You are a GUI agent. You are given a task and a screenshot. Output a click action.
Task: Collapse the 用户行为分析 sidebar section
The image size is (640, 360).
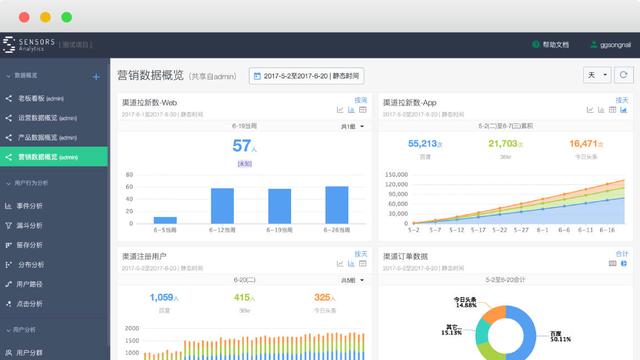tap(27, 183)
